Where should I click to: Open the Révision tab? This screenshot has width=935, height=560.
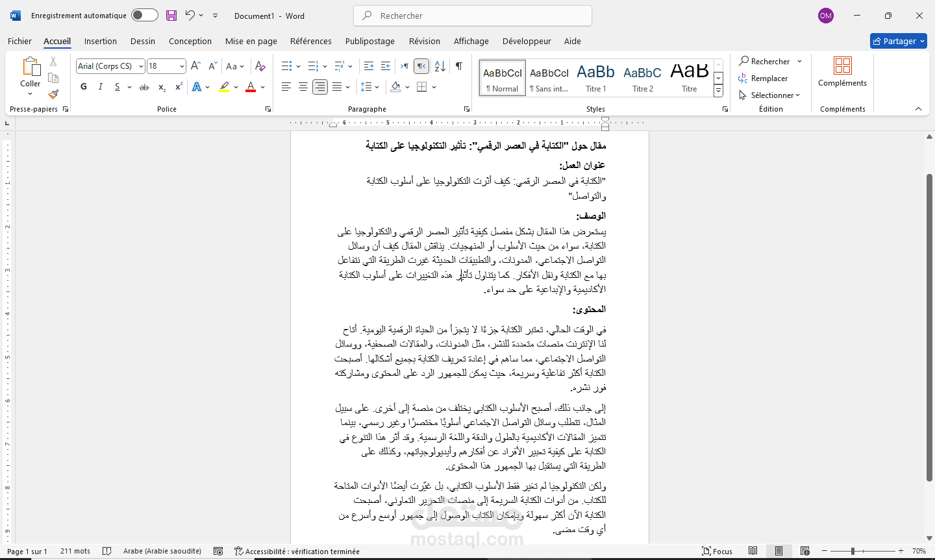pos(425,41)
